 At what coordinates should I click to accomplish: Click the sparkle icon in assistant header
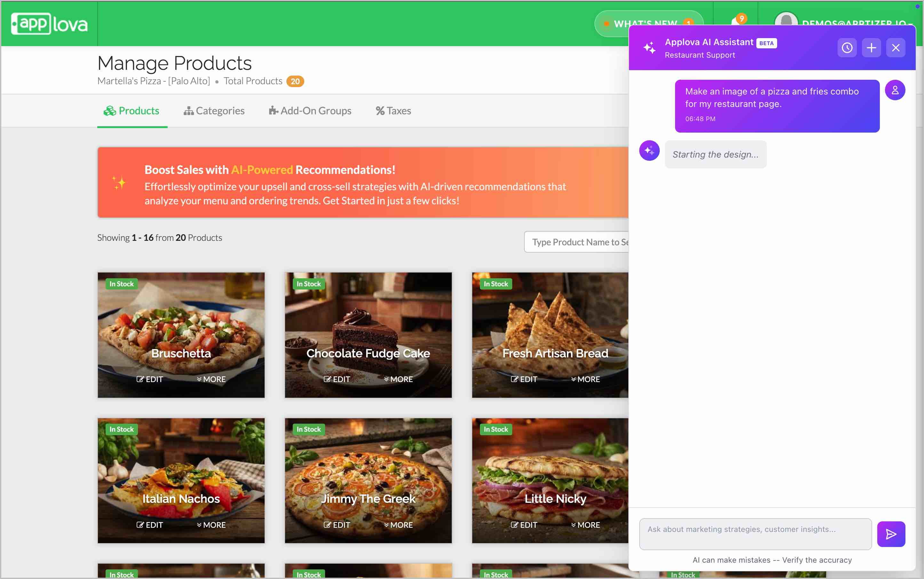(649, 48)
